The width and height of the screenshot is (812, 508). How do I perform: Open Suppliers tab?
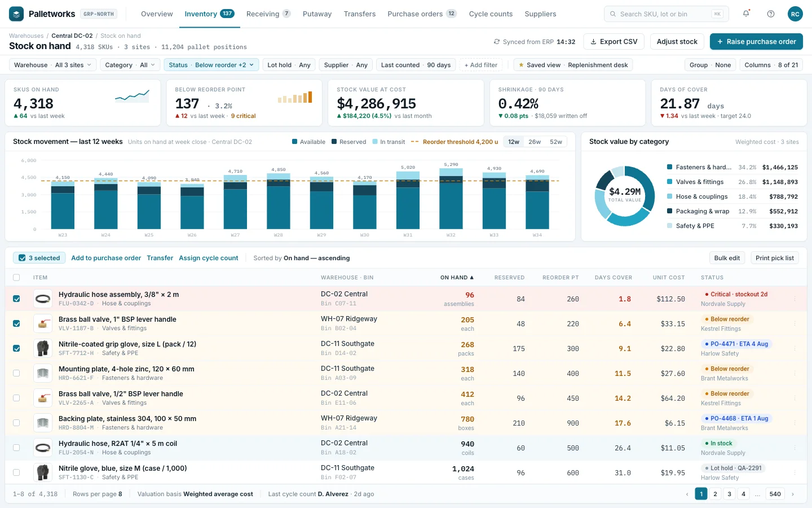pyautogui.click(x=540, y=14)
